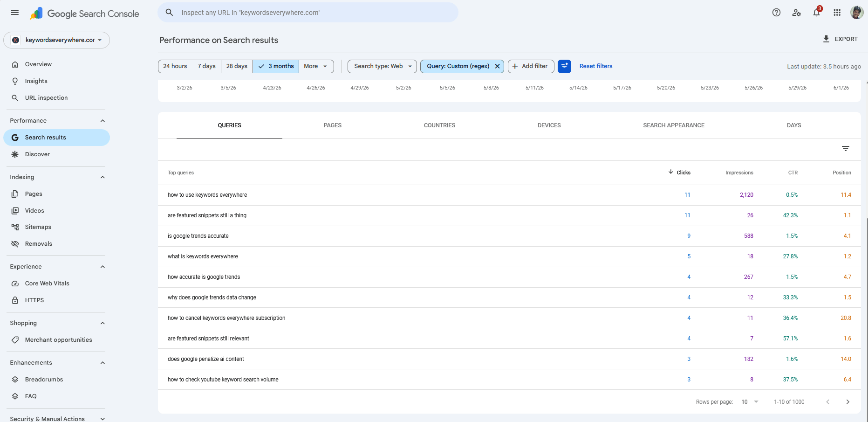Sort by Position column header
Image resolution: width=868 pixels, height=422 pixels.
(x=841, y=173)
